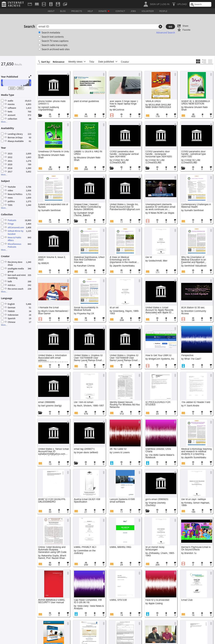Switch to tile grid view
The image size is (215, 644).
[x=198, y=62]
